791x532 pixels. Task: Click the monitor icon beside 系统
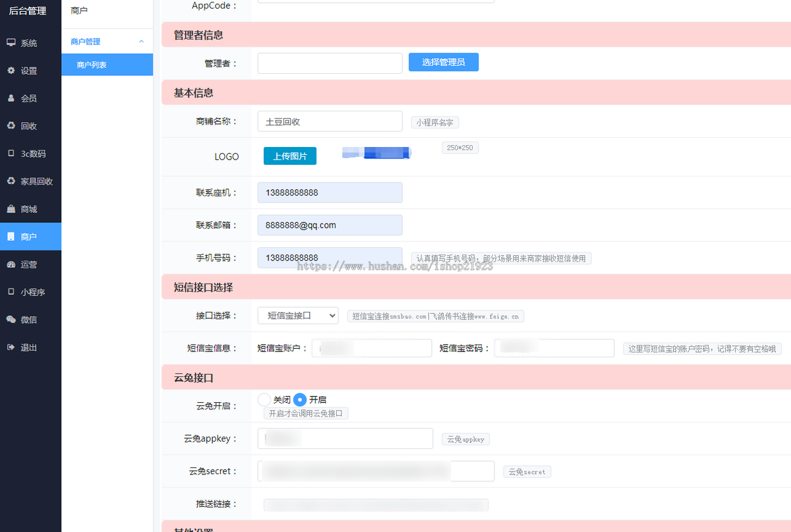coord(11,43)
